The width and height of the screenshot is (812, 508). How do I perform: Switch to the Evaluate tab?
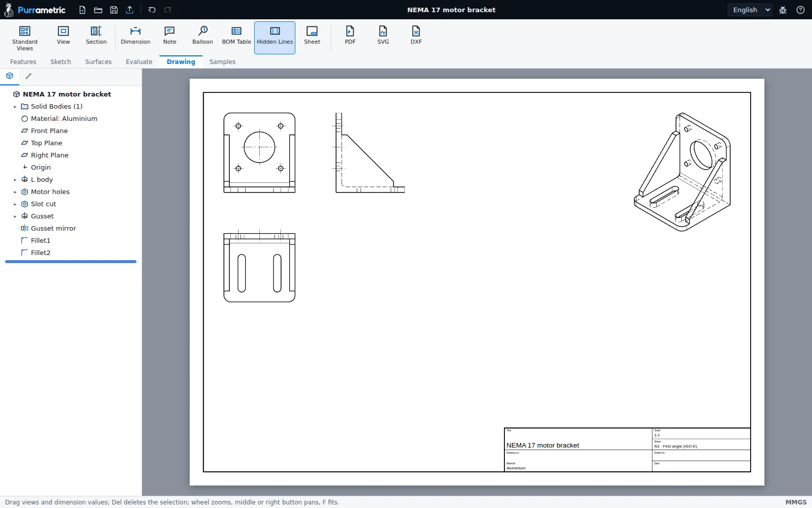[139, 61]
